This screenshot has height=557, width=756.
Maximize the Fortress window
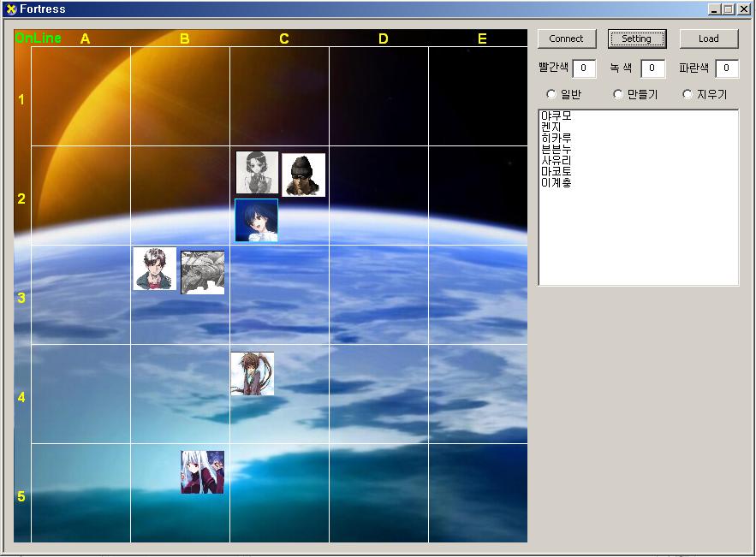728,9
